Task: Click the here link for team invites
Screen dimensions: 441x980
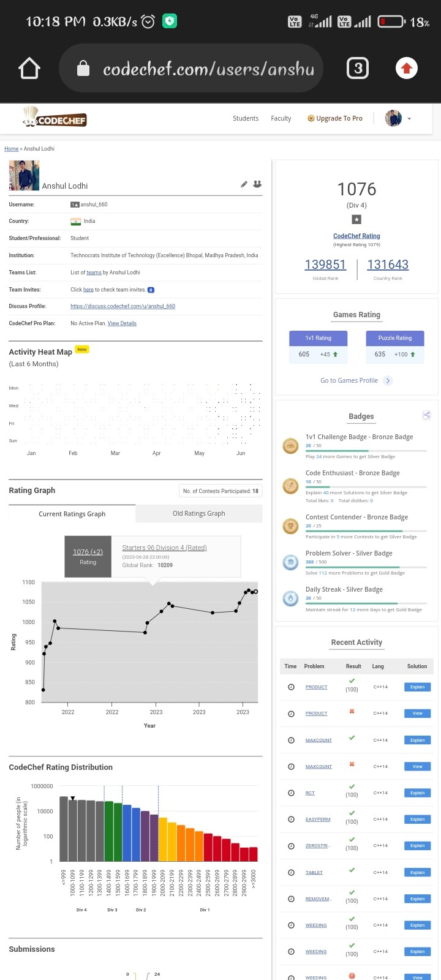Action: click(x=88, y=290)
